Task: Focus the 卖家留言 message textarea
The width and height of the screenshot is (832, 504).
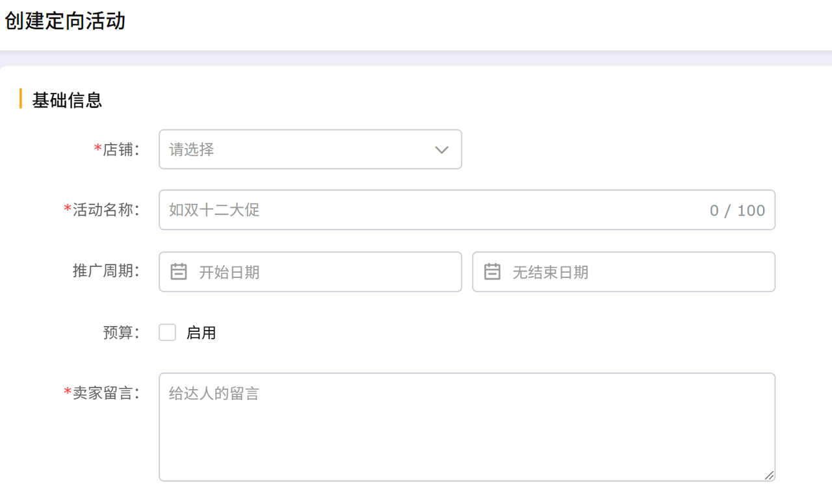Action: (x=467, y=427)
